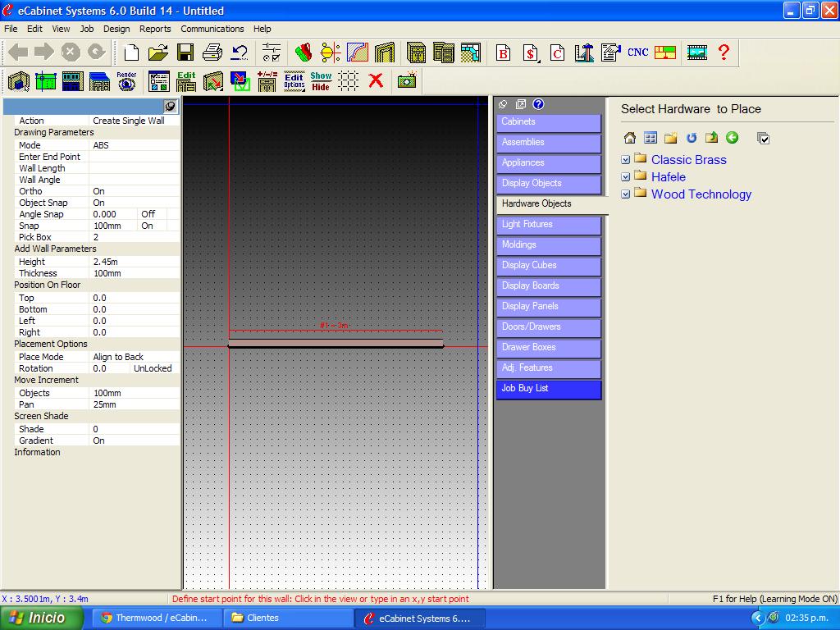Click the Job Buy List button
840x630 pixels.
click(x=548, y=389)
